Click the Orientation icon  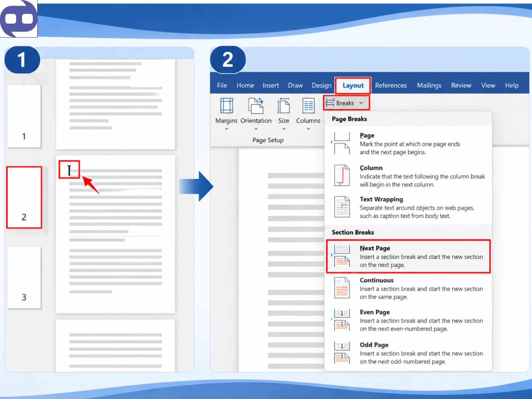pyautogui.click(x=256, y=106)
